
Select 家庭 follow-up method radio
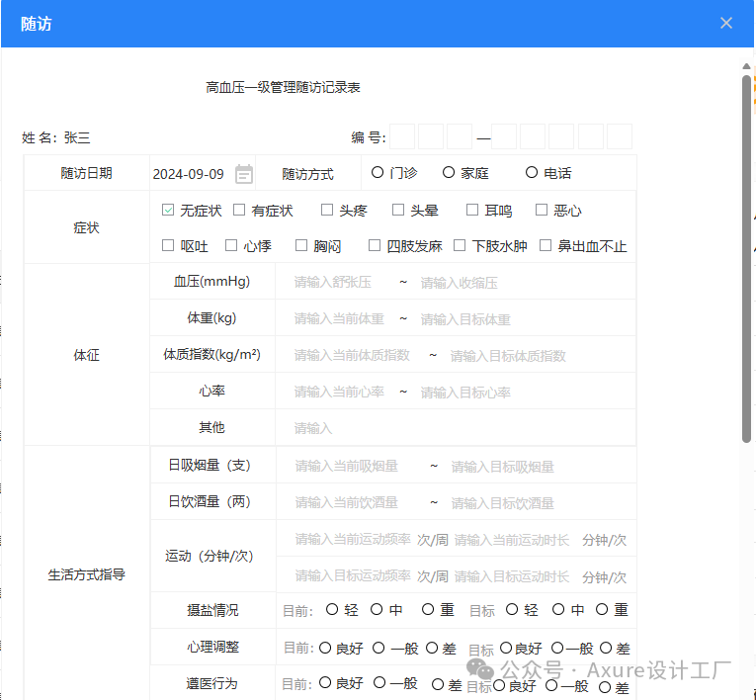(449, 172)
